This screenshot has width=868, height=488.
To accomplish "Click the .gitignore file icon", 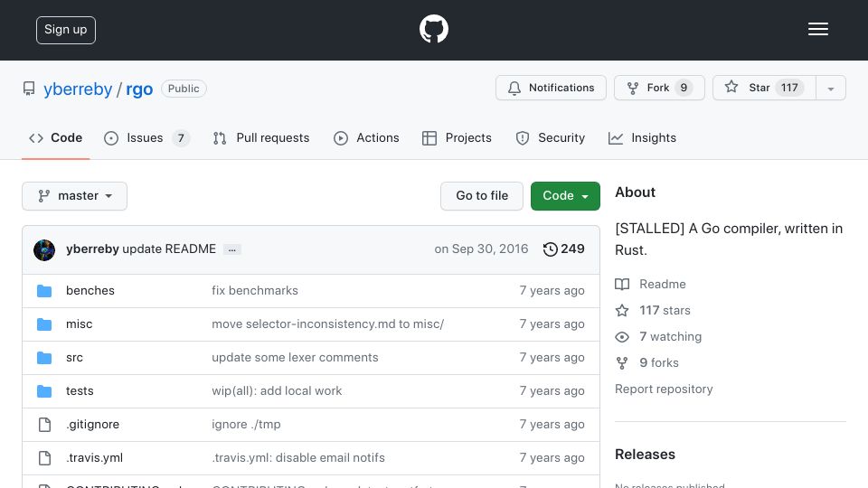I will pyautogui.click(x=44, y=425).
